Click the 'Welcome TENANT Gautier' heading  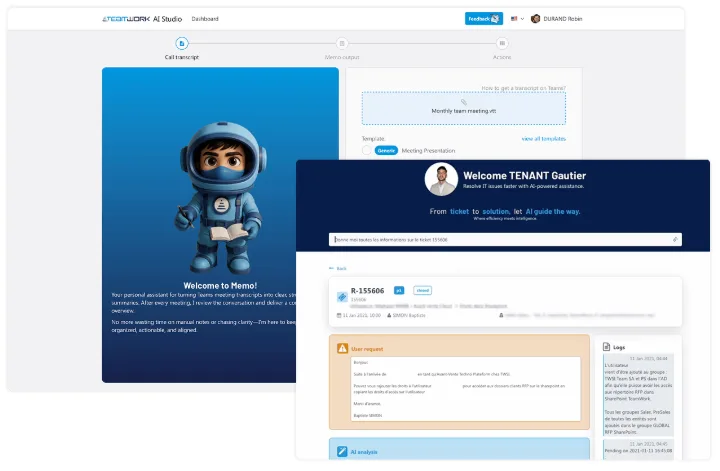coord(524,176)
